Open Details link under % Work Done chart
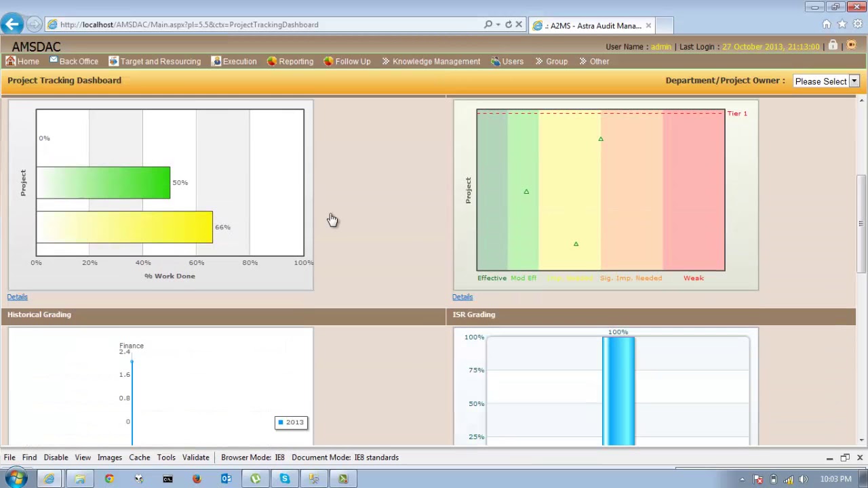 coord(18,297)
